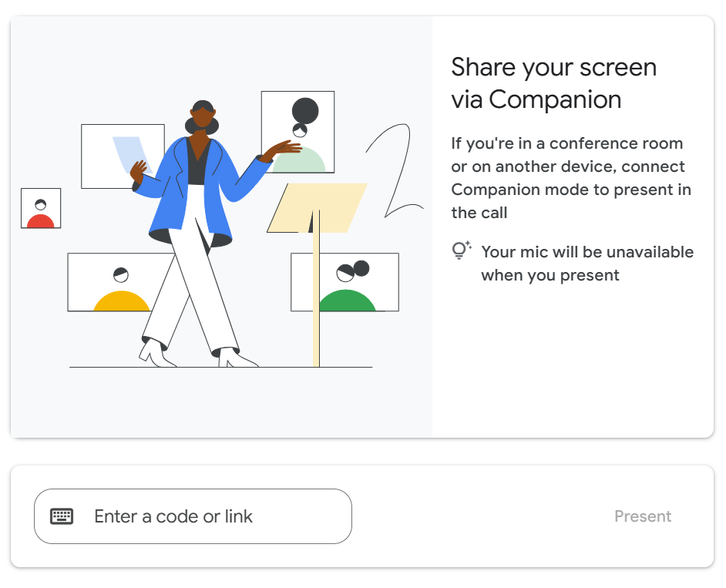Select the top-right participant tile illustration
Image resolution: width=726 pixels, height=588 pixels.
click(x=298, y=131)
